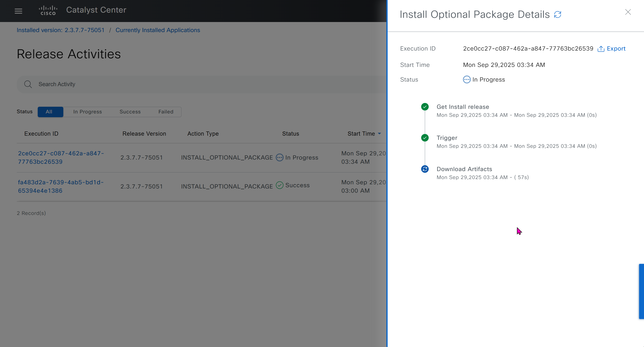
Task: Open the hamburger navigation menu
Action: click(18, 11)
